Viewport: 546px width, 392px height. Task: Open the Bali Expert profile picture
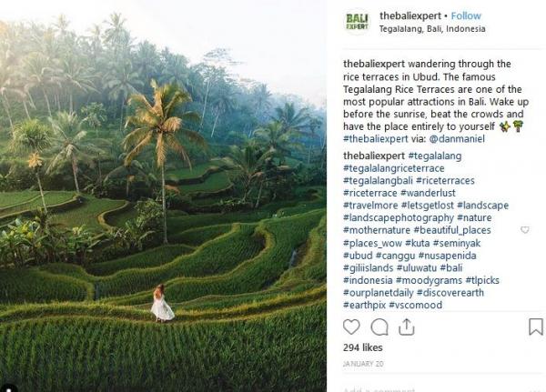[357, 20]
